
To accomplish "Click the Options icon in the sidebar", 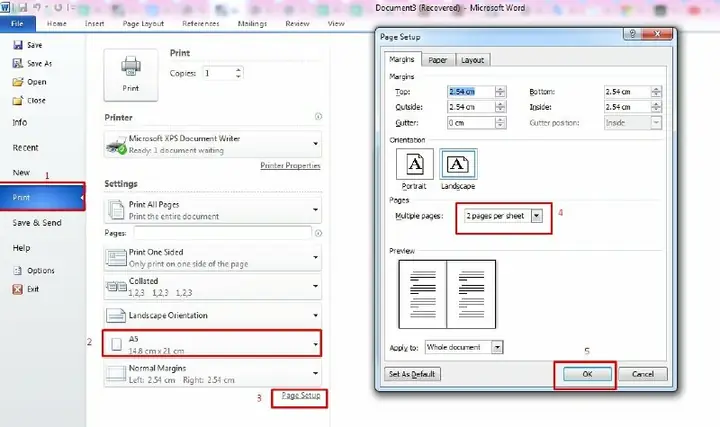I will (17, 270).
